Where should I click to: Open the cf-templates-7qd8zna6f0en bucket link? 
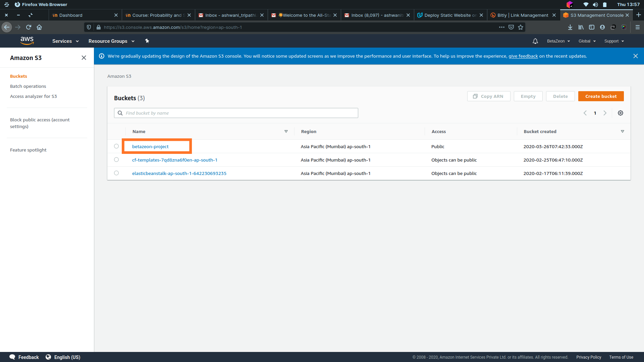175,160
